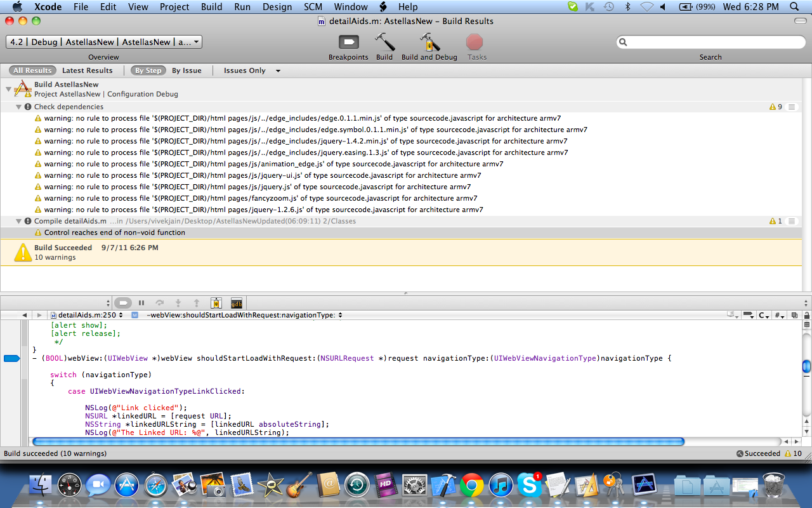Open the Xcode application menu
The image size is (812, 508).
[x=48, y=7]
